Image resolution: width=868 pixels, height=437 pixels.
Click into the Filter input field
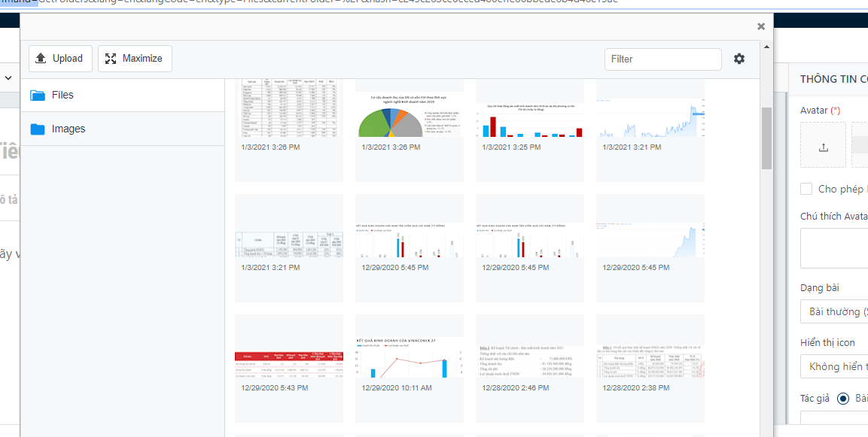point(662,59)
